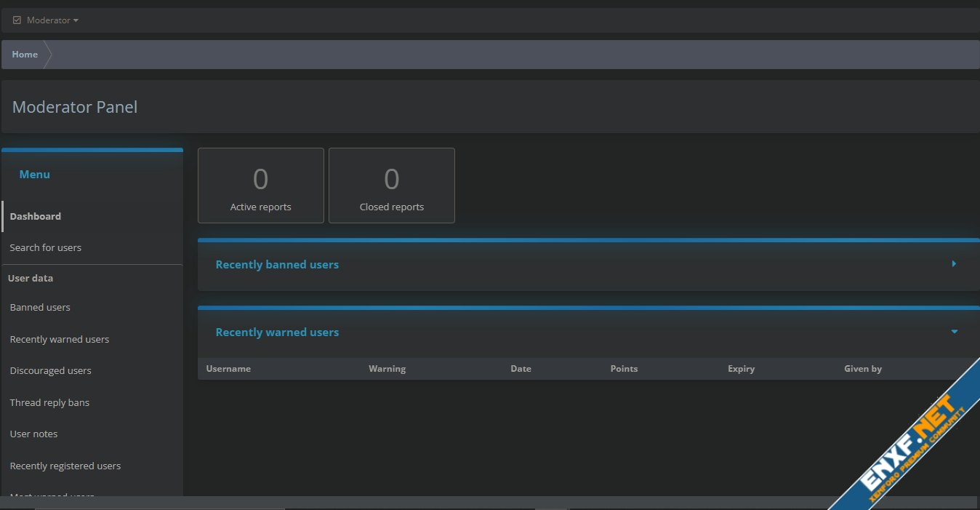
Task: Click Recently banned users heading
Action: click(277, 265)
